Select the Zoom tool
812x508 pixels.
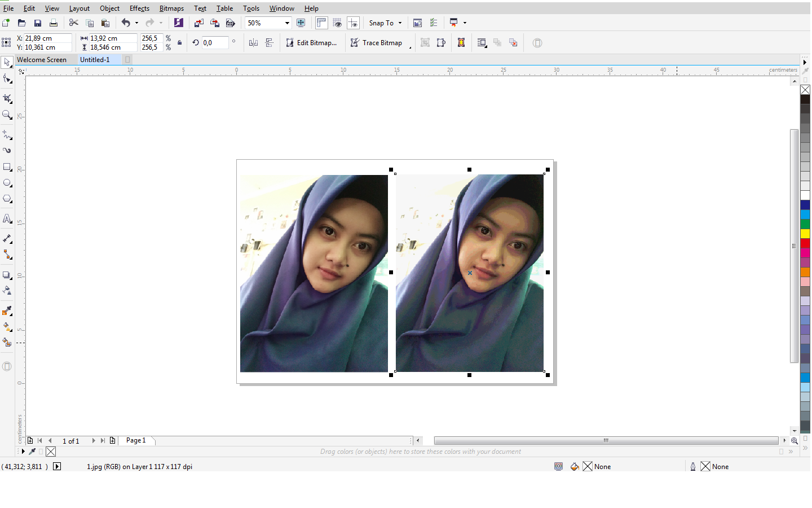(7, 115)
